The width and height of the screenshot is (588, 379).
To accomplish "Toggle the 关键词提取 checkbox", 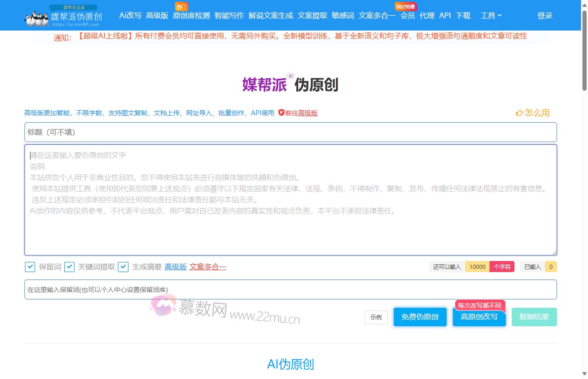I will [69, 267].
